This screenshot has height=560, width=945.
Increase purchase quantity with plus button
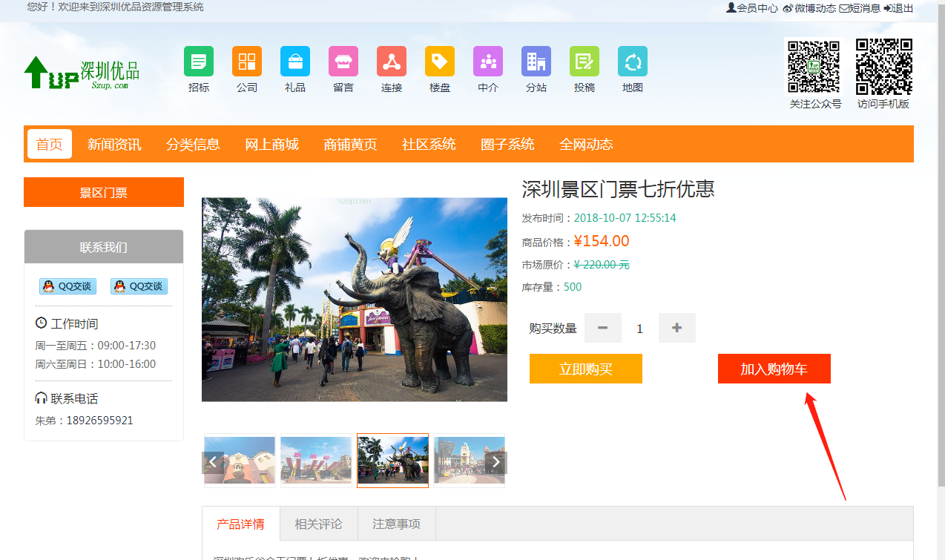tap(676, 328)
